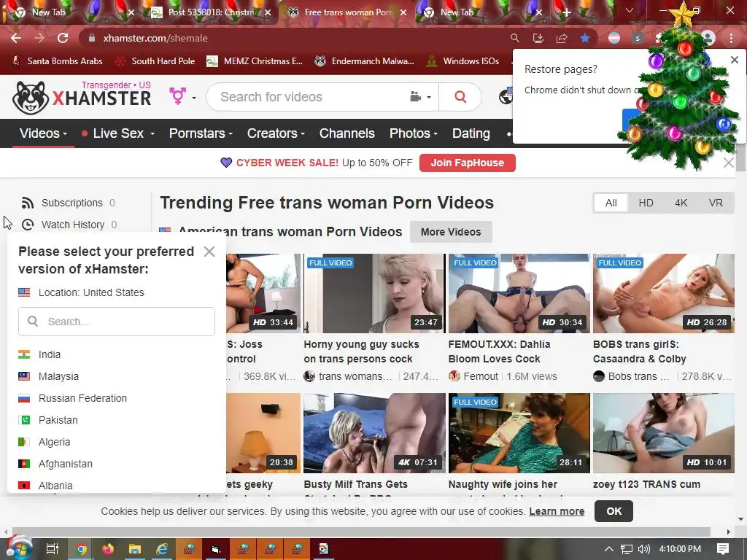Viewport: 747px width, 560px height.
Task: Open the South Hard Pole bookmark
Action: click(156, 61)
